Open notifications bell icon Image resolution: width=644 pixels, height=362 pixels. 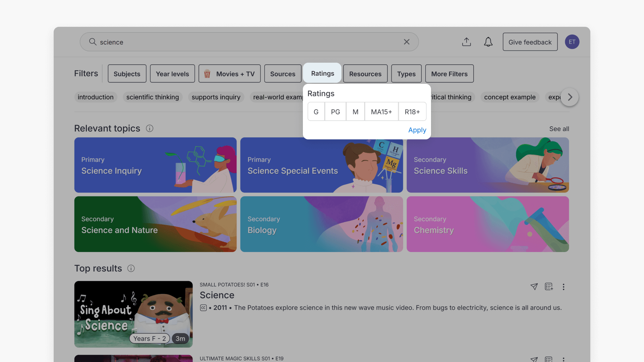(488, 42)
